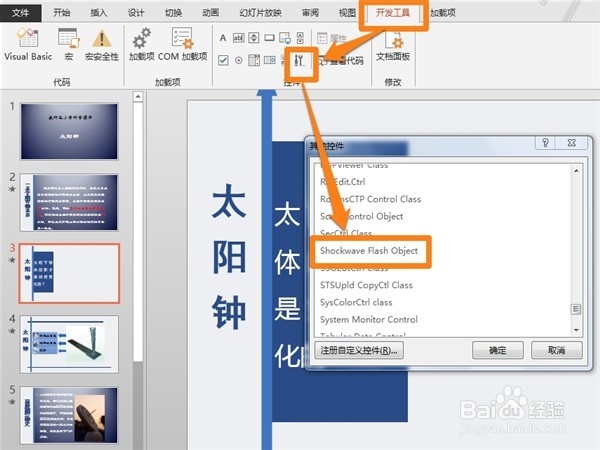Select System Monitor Control entry
Screen dimensions: 600x450
pos(369,320)
